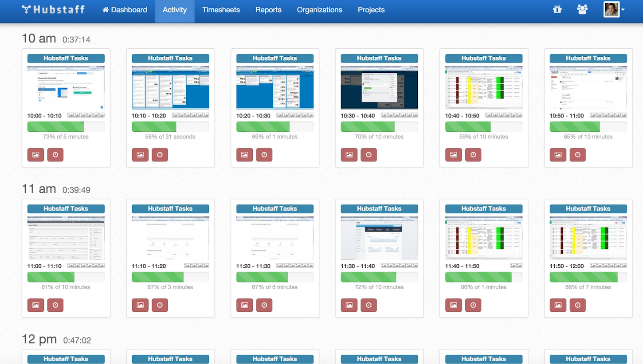
Task: Open the image button for 11:40 - 11:50
Action: point(453,305)
